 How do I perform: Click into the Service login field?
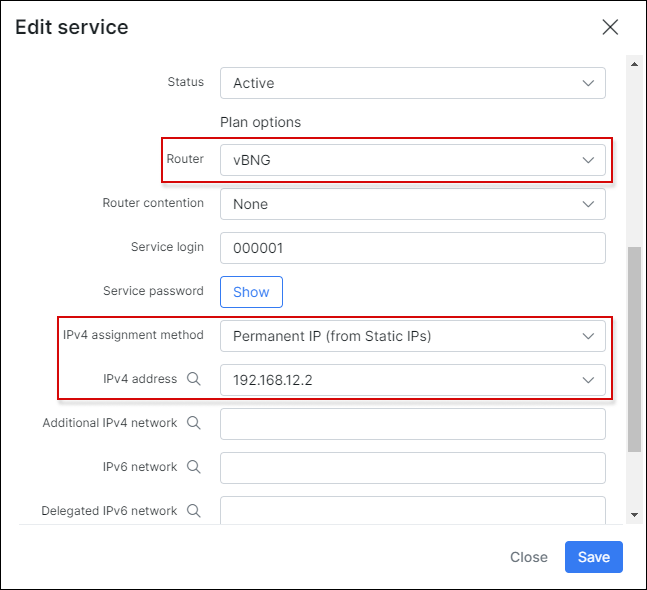413,248
